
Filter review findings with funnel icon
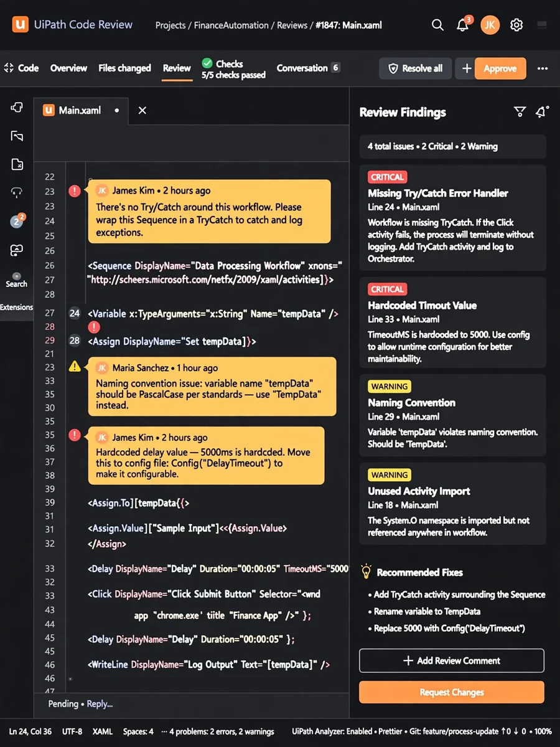pyautogui.click(x=520, y=112)
